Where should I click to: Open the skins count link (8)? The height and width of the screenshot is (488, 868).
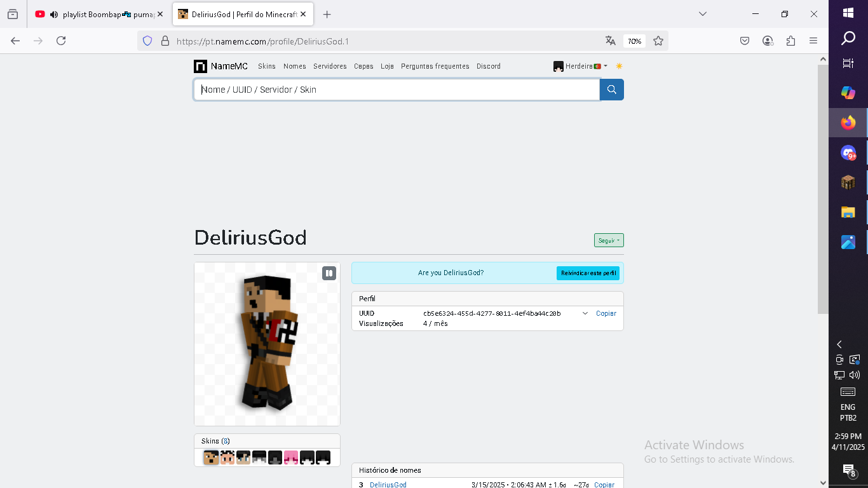coord(226,441)
